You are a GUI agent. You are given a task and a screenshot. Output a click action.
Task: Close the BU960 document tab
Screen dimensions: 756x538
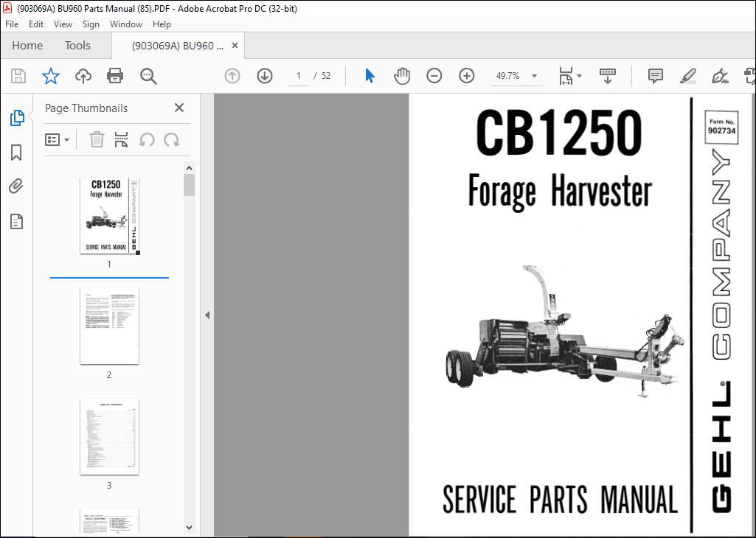(235, 45)
